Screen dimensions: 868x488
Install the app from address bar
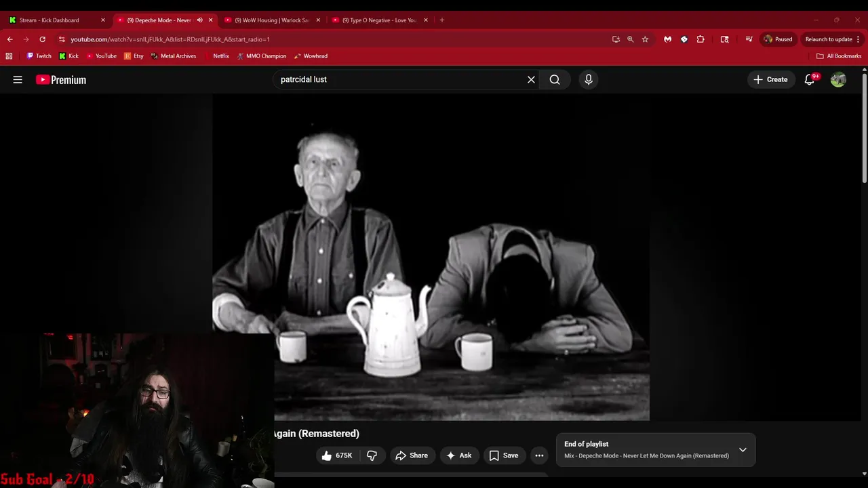pyautogui.click(x=616, y=39)
